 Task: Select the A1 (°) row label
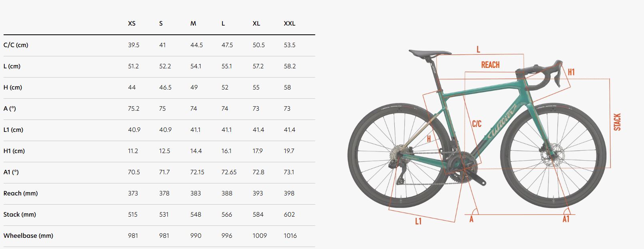click(11, 172)
